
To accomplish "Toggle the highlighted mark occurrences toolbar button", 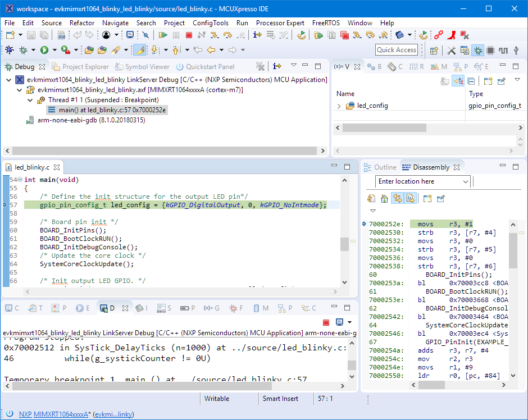I will 140,50.
